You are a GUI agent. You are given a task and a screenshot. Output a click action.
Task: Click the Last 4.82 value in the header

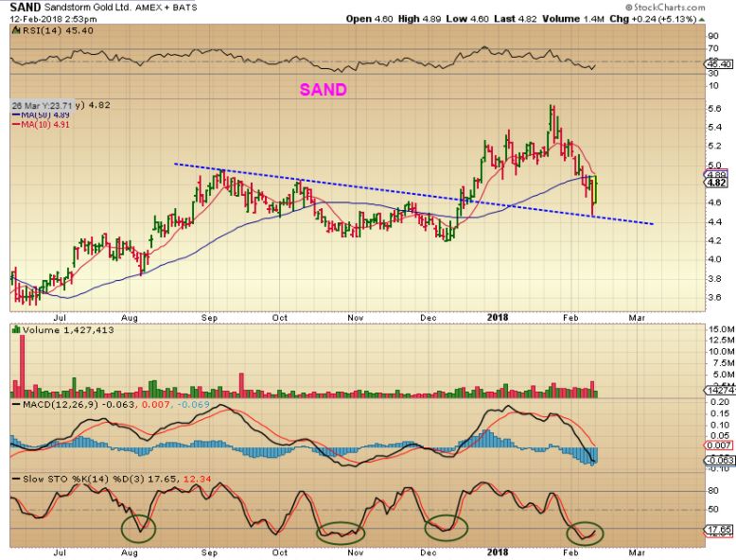515,19
